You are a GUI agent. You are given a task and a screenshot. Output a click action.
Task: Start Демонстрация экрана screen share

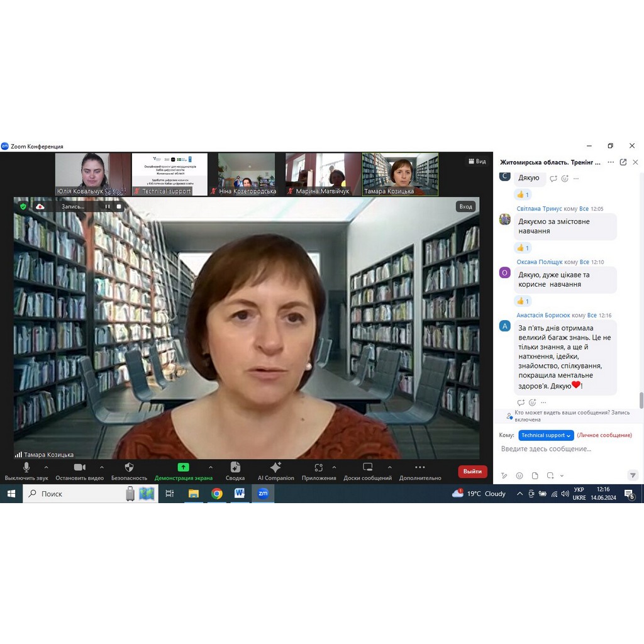183,471
